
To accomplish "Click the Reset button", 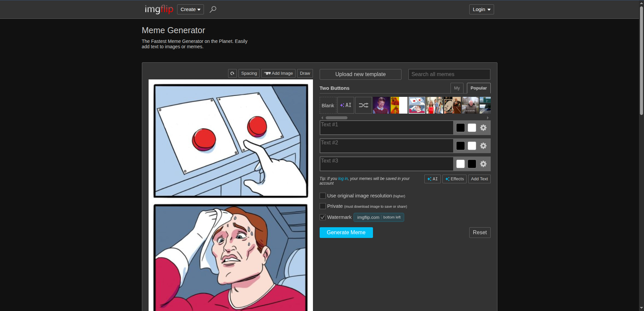I will click(480, 233).
